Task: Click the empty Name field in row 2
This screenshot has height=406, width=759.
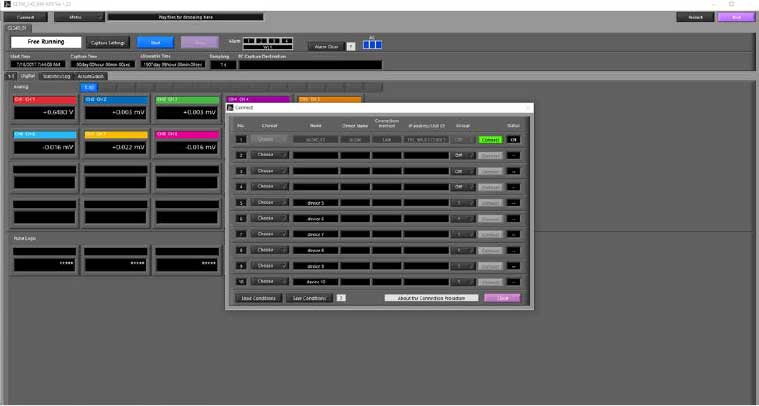Action: (316, 155)
